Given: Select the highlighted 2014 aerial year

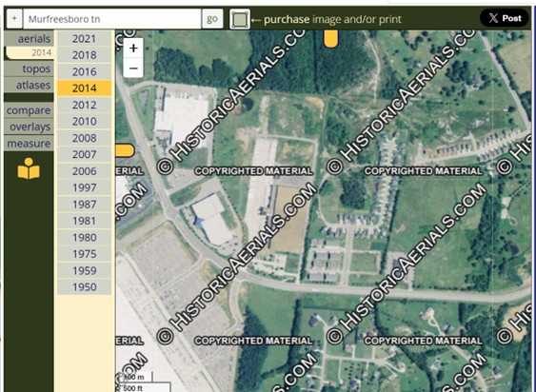Looking at the screenshot, I should (x=84, y=88).
